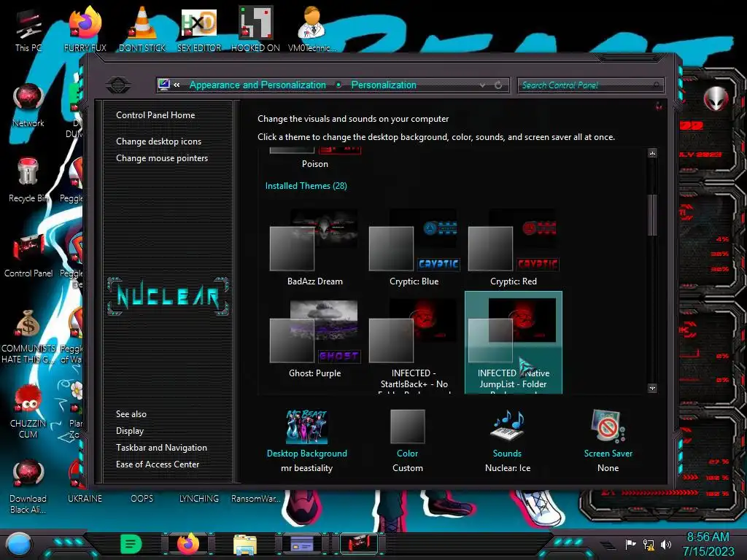Open the Recycle Bin

(28, 181)
